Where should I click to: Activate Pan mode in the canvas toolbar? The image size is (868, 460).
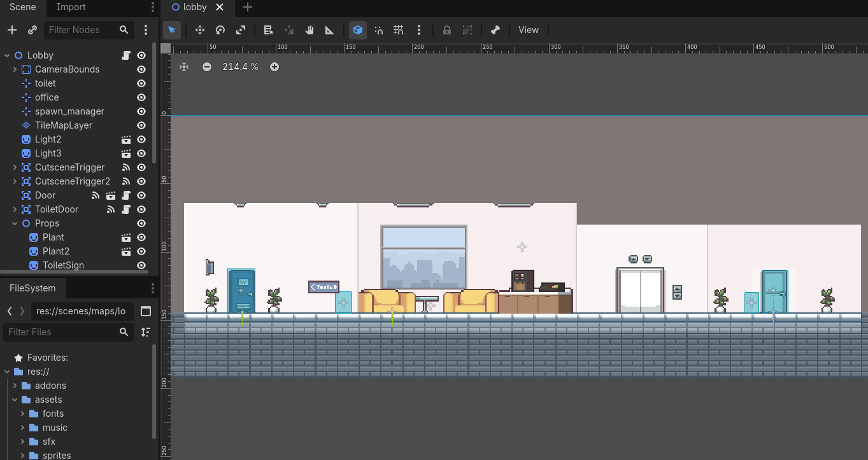click(309, 30)
